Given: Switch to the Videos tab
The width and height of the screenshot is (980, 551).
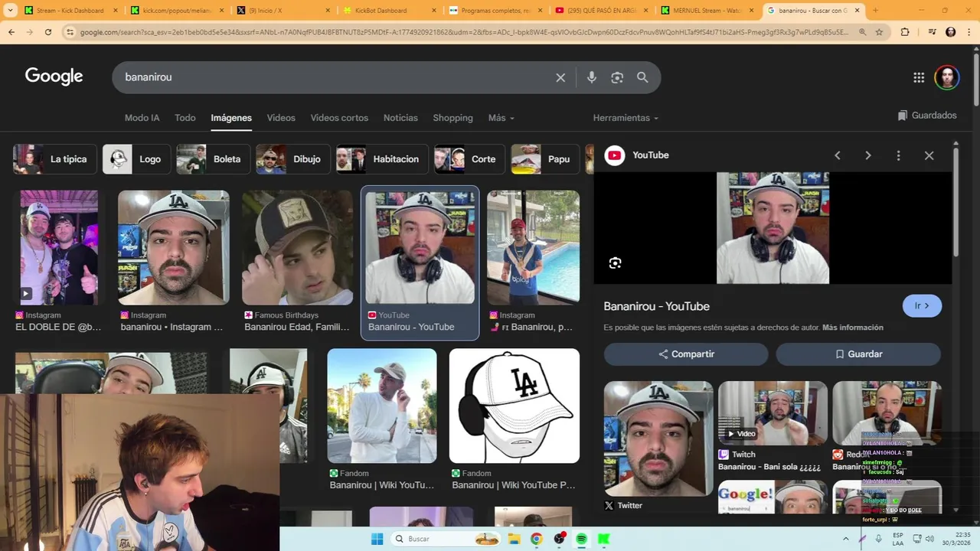Looking at the screenshot, I should (x=281, y=118).
